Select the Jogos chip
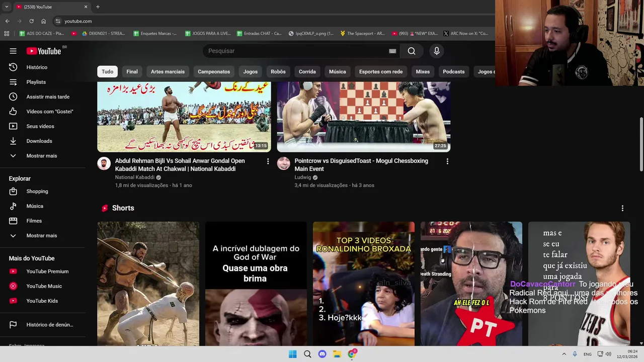The width and height of the screenshot is (644, 362). (251, 71)
